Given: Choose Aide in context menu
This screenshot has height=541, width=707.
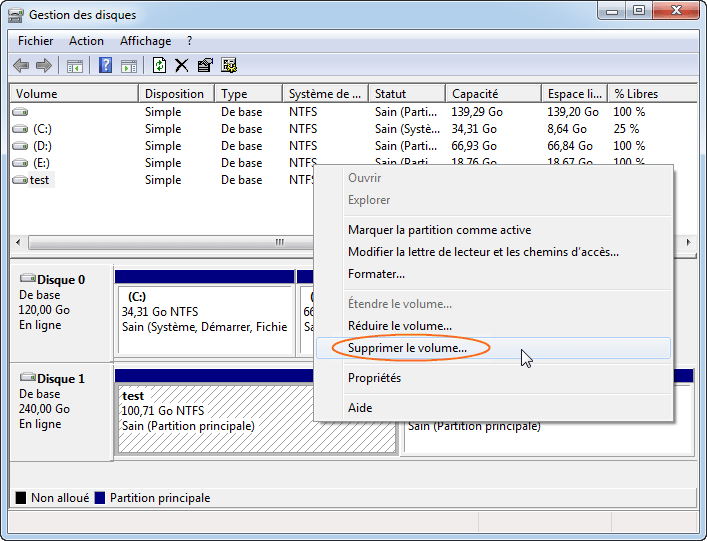Looking at the screenshot, I should 493,408.
